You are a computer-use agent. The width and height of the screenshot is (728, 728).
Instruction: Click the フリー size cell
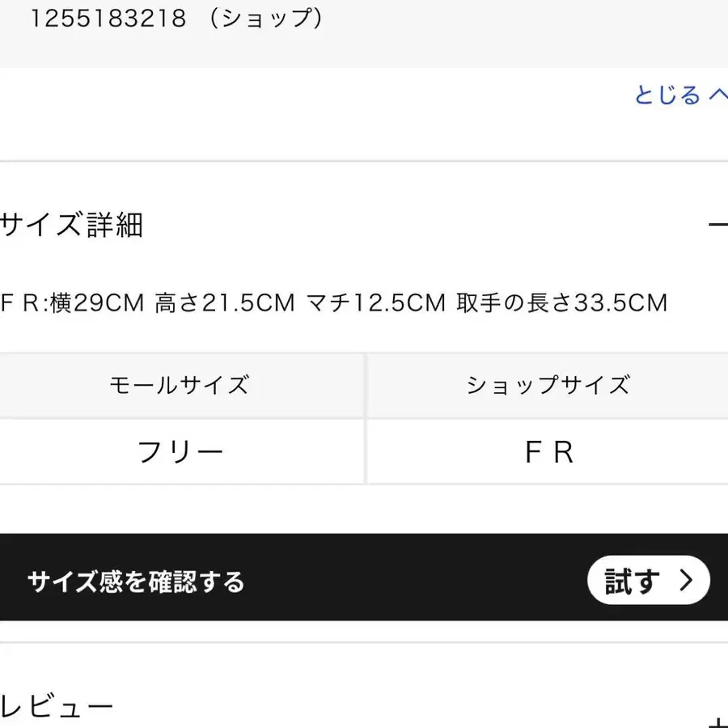180,451
